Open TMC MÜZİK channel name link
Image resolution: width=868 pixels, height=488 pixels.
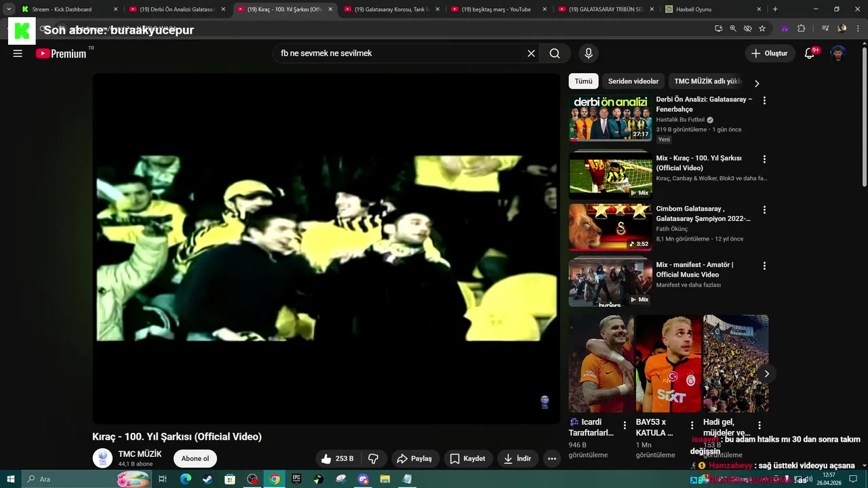(x=140, y=454)
